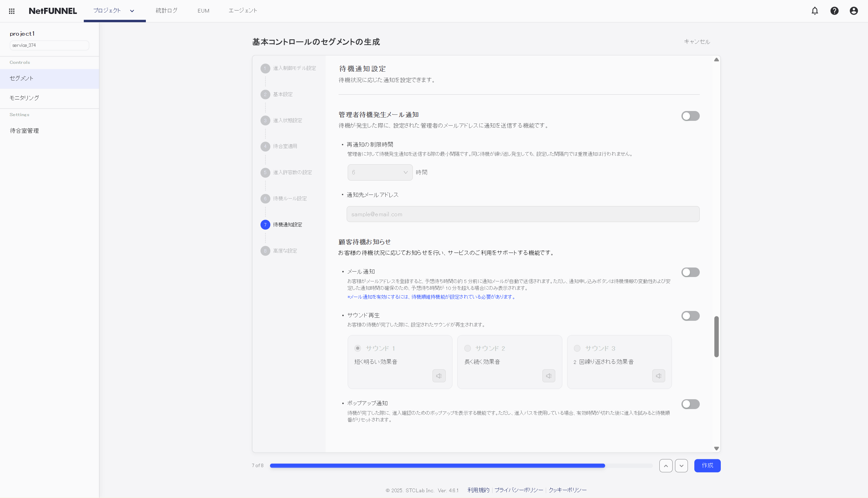Play the サウンド 3 sound preview
868x498 pixels.
tap(658, 375)
